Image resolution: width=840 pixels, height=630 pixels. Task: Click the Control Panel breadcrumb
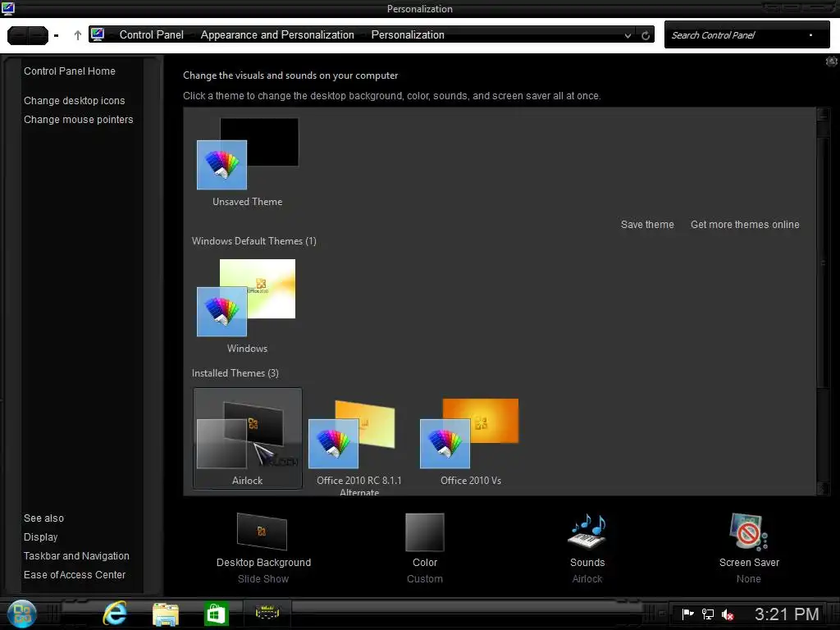click(151, 34)
